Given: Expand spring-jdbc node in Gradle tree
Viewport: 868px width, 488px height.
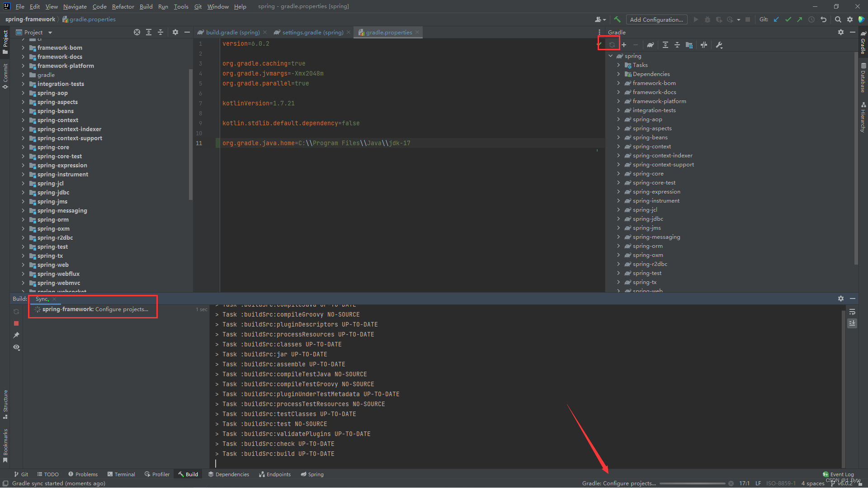Looking at the screenshot, I should click(x=618, y=219).
